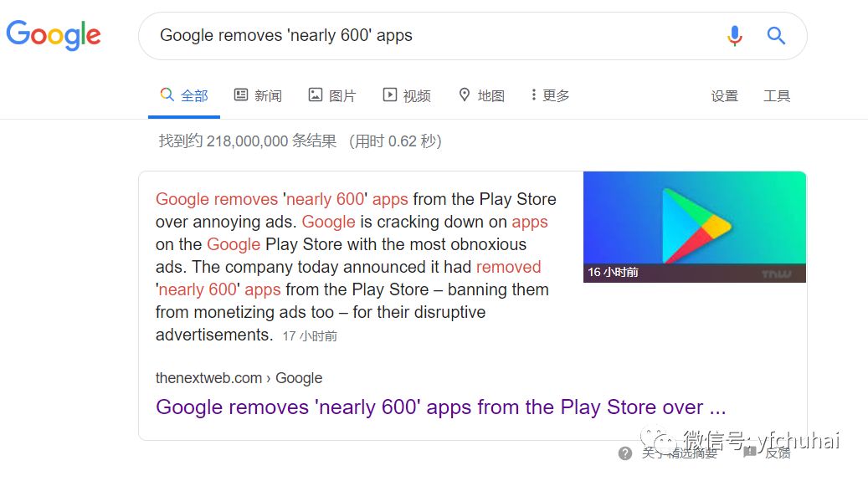Switch to the 图片 (Images) tab
This screenshot has width=868, height=481.
point(332,95)
